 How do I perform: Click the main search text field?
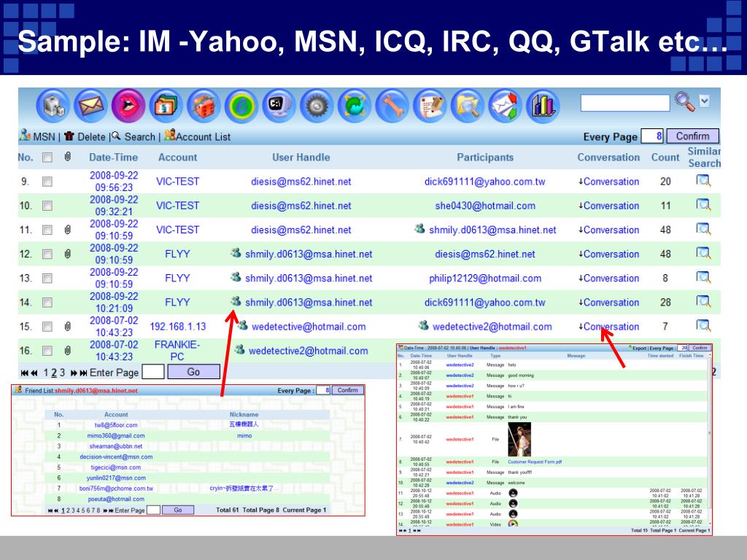pos(625,102)
